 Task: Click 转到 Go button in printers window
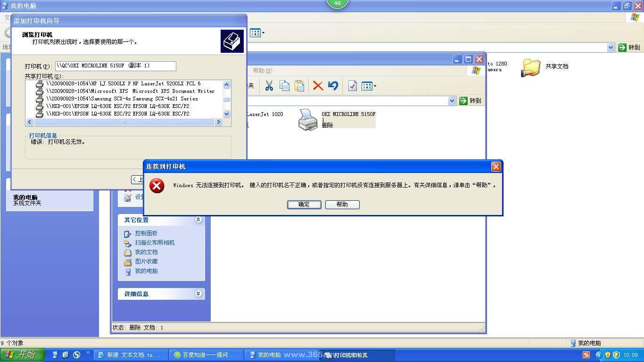pyautogui.click(x=471, y=100)
